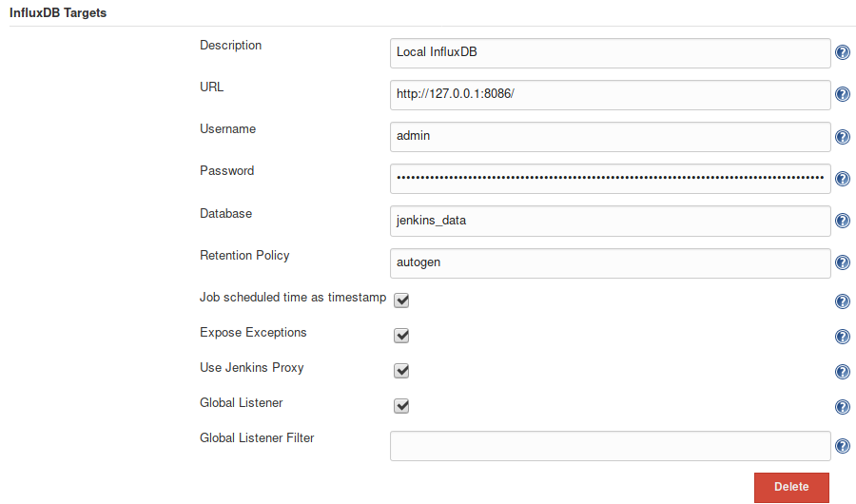This screenshot has width=856, height=504.
Task: Click the Use Jenkins Proxy label
Action: click(x=252, y=367)
